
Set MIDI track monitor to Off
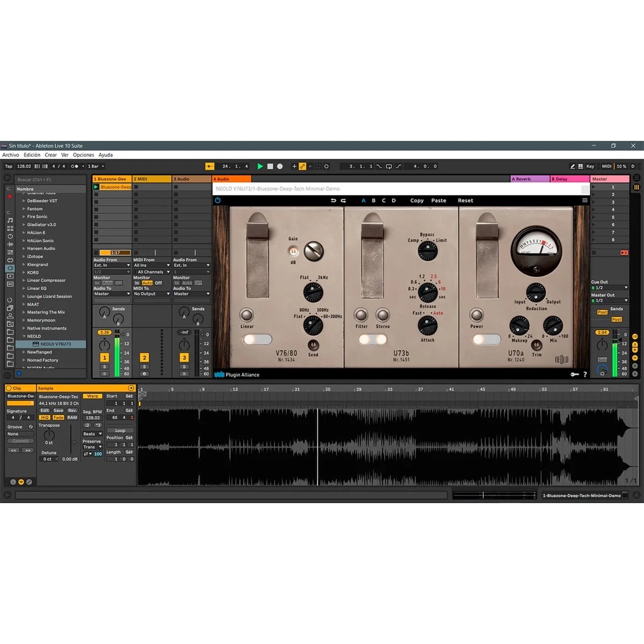(158, 283)
